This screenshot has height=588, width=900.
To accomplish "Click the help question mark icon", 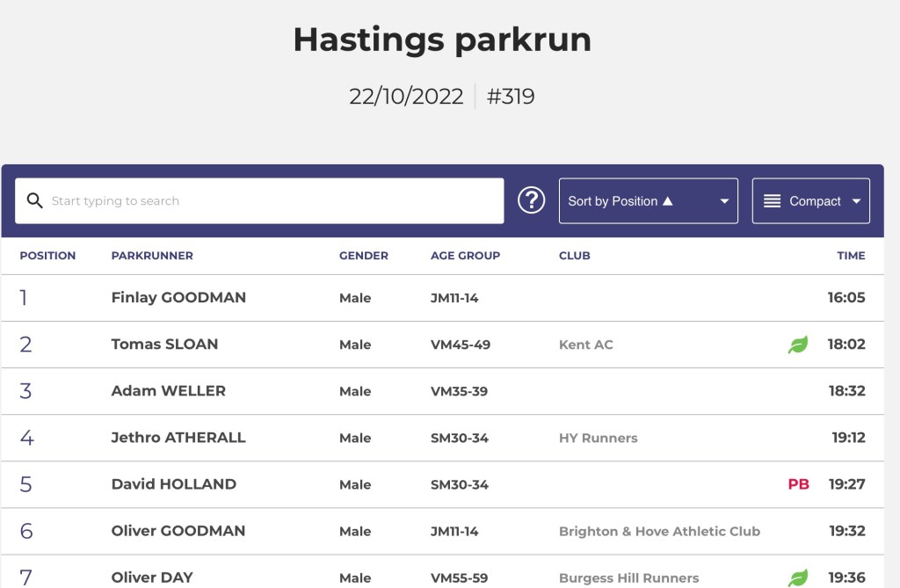I will coord(531,201).
